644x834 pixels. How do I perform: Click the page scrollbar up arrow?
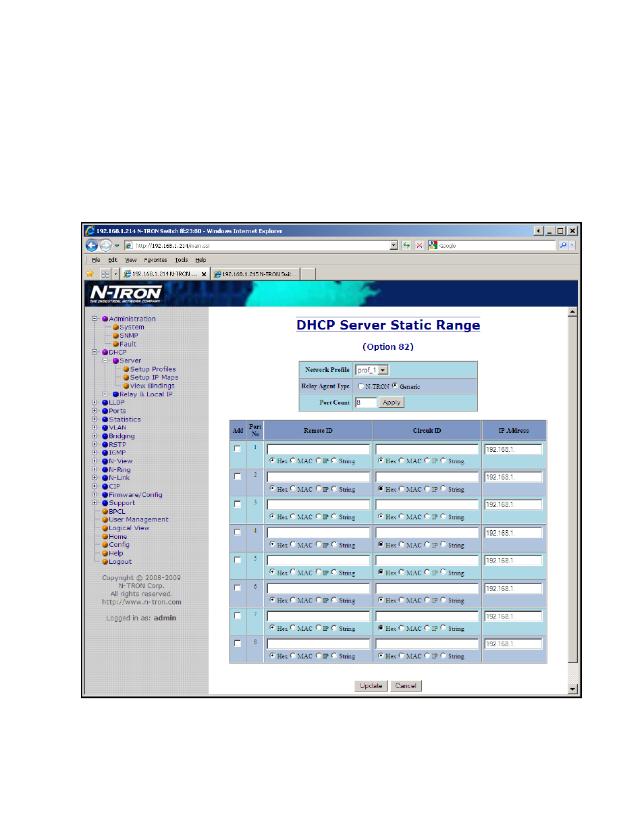click(572, 312)
